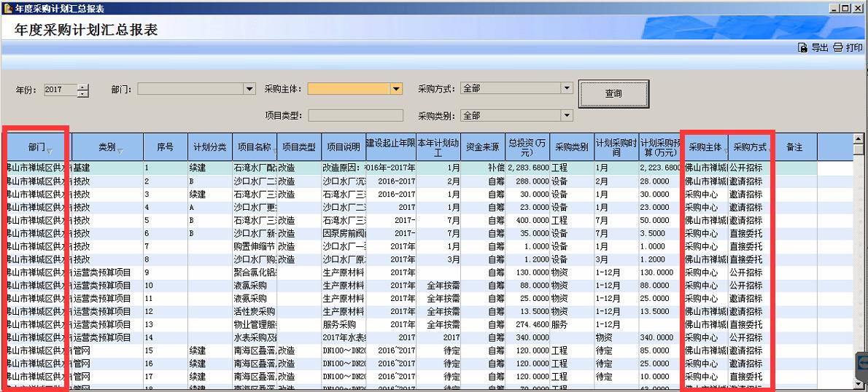Screen dimensions: 868x392
Task: Click the app icon in title bar
Action: pos(7,8)
